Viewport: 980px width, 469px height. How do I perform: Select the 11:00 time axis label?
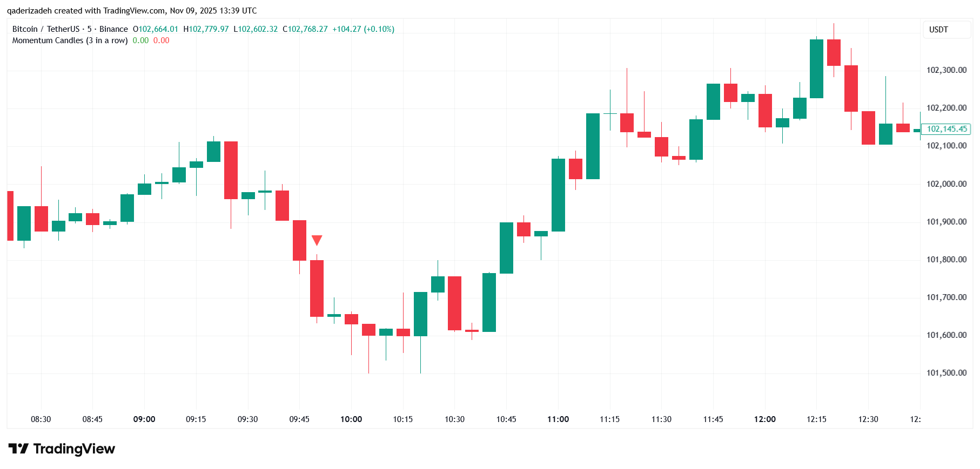[x=558, y=419]
